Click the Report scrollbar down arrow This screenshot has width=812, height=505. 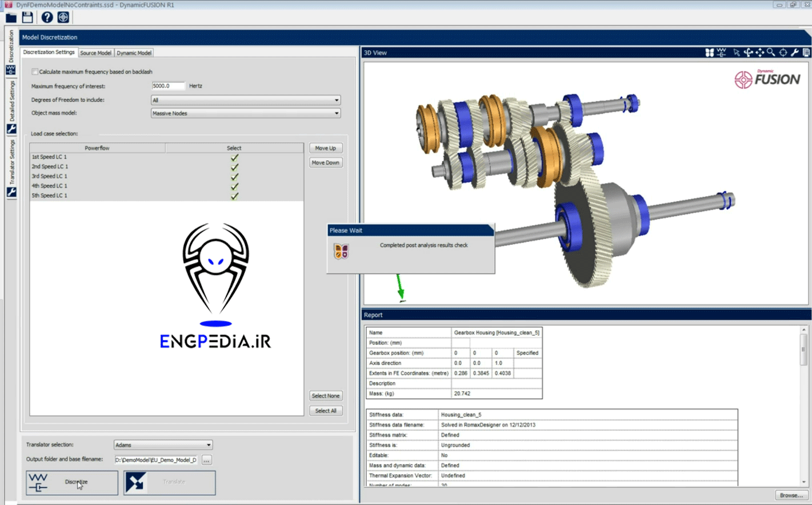[803, 482]
